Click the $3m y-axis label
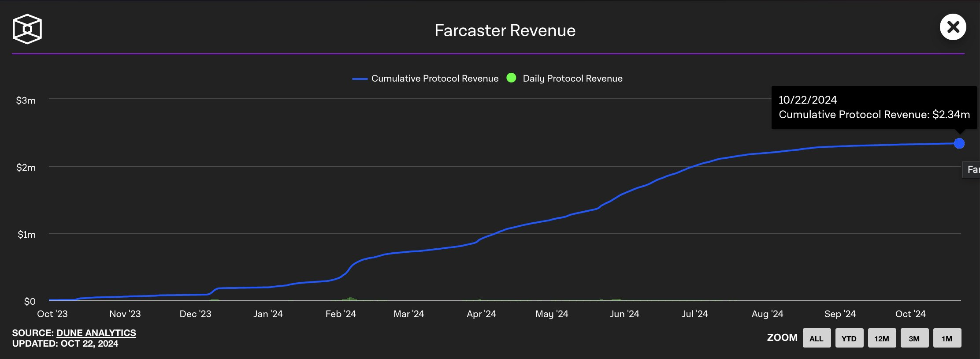The width and height of the screenshot is (980, 359). pos(26,101)
